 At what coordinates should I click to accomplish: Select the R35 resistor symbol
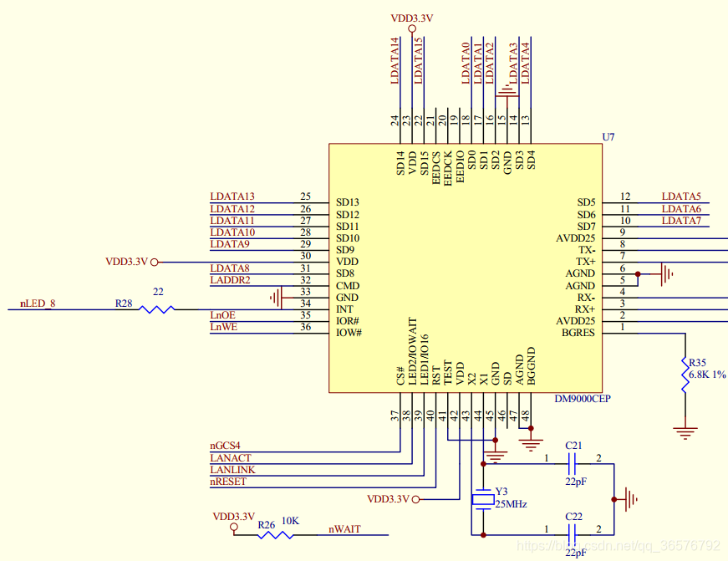click(685, 375)
